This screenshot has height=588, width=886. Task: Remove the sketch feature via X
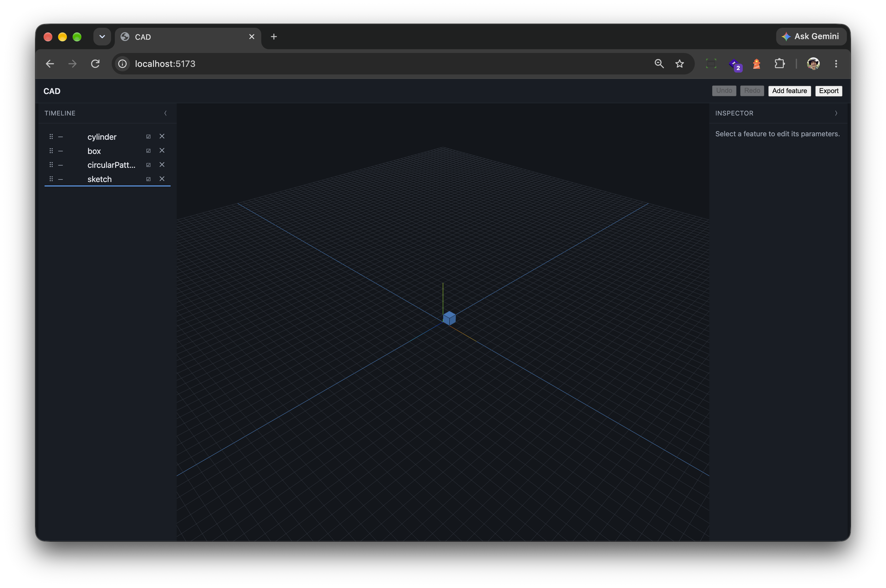[162, 179]
